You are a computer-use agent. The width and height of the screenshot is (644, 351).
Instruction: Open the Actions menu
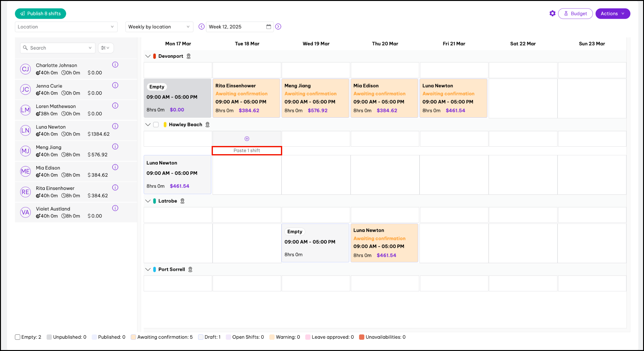click(612, 13)
